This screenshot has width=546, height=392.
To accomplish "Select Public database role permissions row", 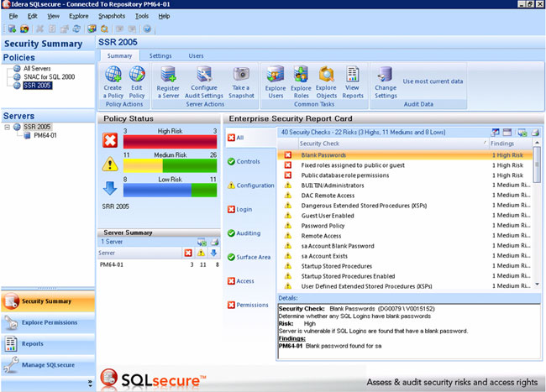I will click(x=406, y=175).
